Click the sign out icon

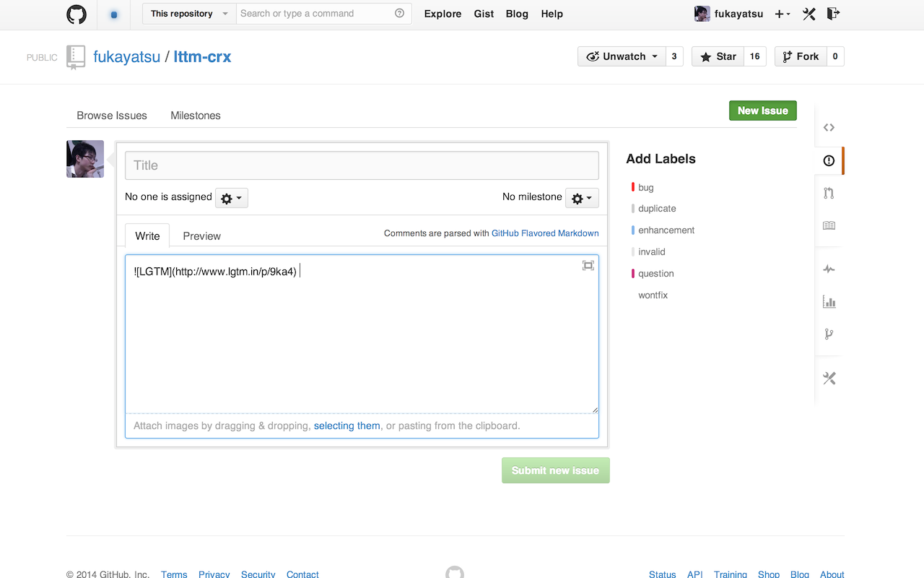click(833, 14)
